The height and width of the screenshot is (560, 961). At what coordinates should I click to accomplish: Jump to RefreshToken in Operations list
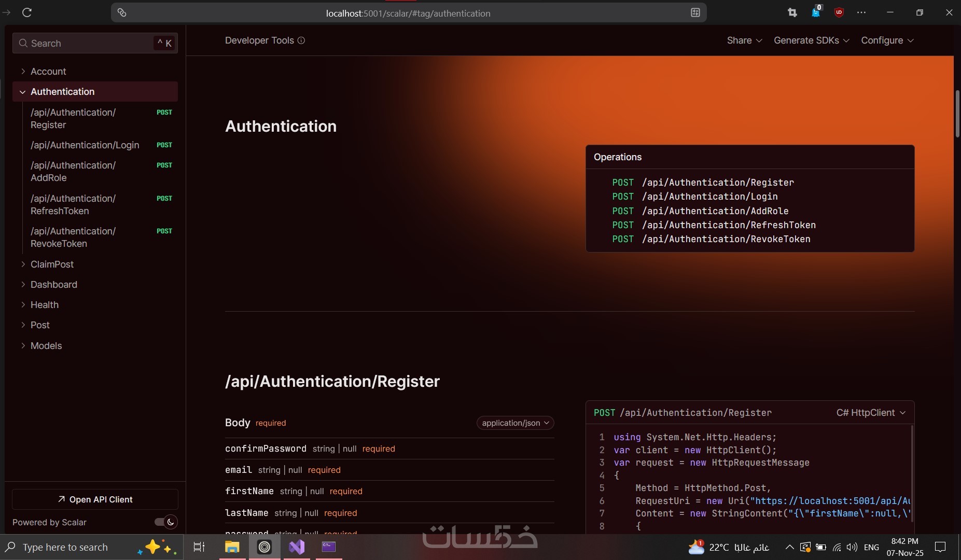(x=714, y=225)
